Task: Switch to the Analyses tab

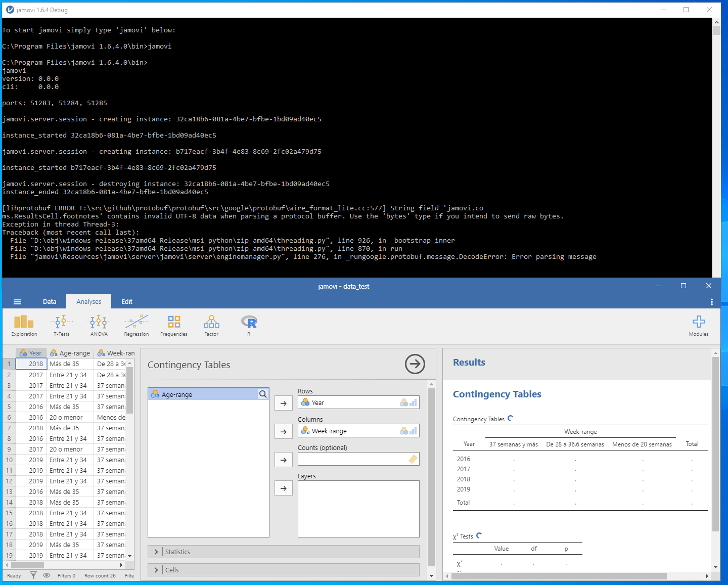Action: 89,302
